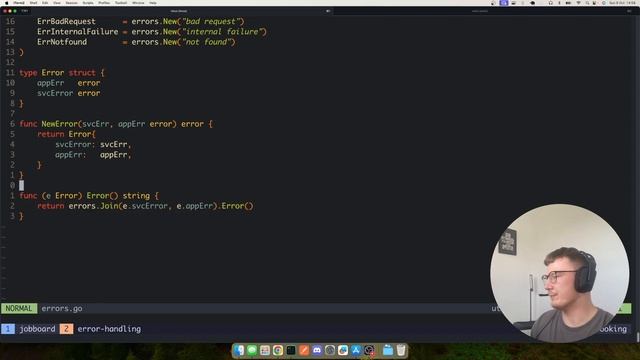The width and height of the screenshot is (640, 360).
Task: Open the Trash in the dock
Action: point(401,350)
